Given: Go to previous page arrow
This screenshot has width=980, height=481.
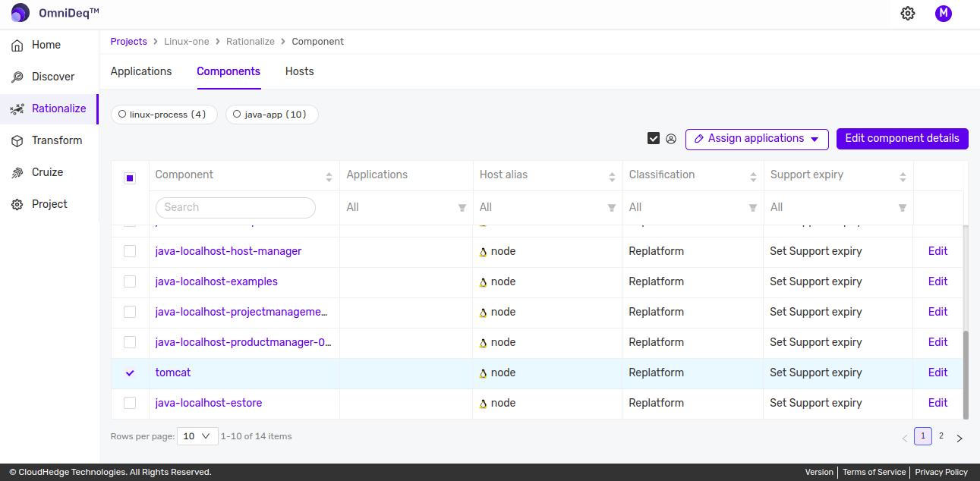Looking at the screenshot, I should coord(905,439).
